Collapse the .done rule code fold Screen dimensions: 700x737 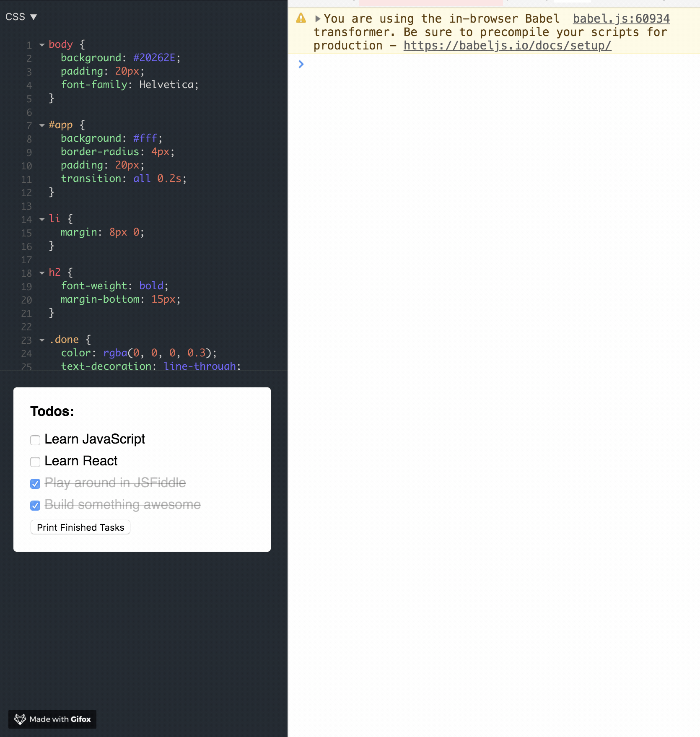point(41,340)
